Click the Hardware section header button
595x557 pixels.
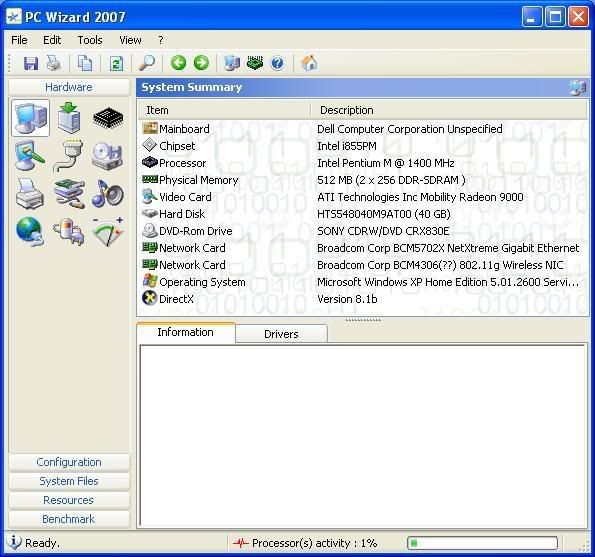point(69,87)
